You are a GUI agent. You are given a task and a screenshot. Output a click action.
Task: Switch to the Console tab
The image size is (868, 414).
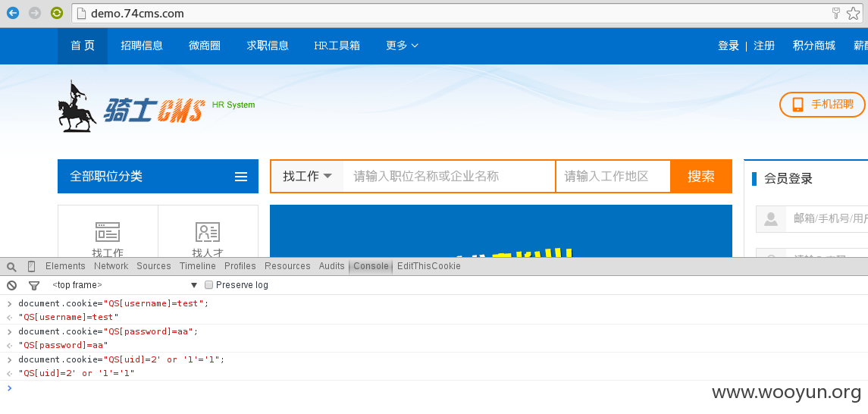pos(371,266)
